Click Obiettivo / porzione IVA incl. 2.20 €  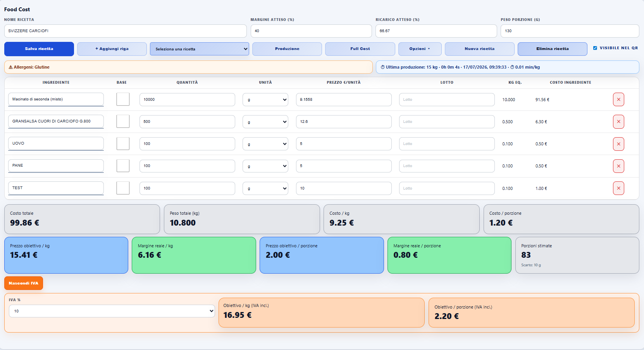coord(532,312)
